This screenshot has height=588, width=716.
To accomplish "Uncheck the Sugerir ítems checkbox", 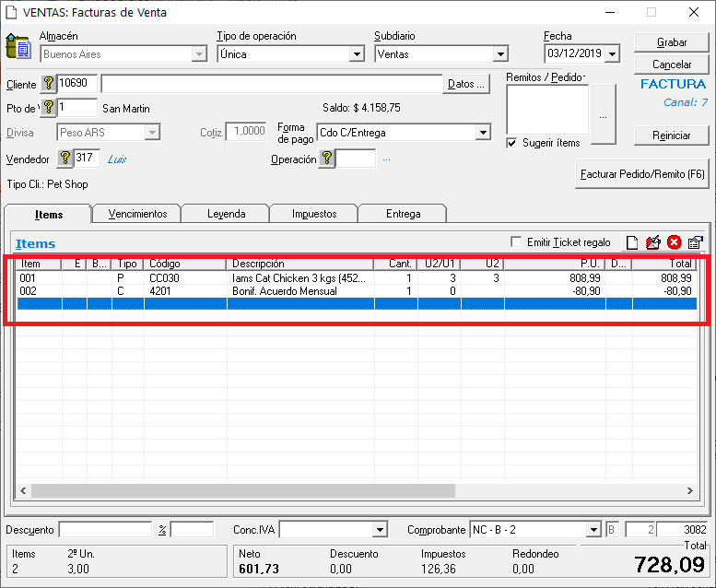I will pos(512,143).
